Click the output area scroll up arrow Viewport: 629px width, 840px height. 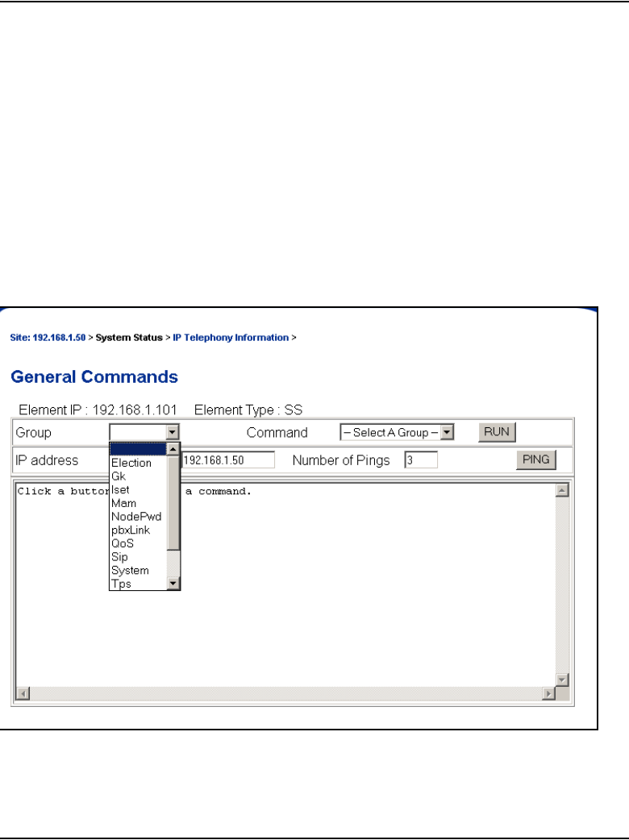[562, 490]
